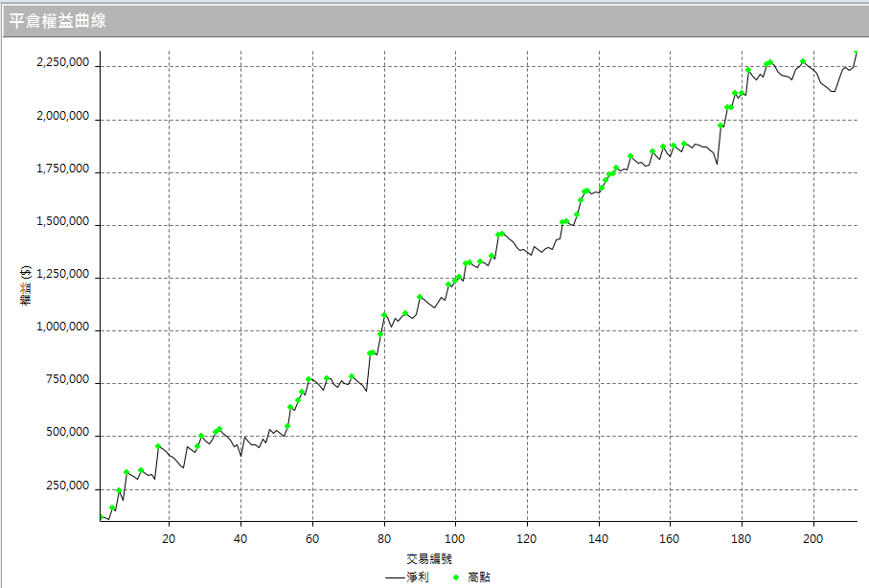869x588 pixels.
Task: Click the 120 tick on the trade-number axis
Action: pyautogui.click(x=527, y=538)
